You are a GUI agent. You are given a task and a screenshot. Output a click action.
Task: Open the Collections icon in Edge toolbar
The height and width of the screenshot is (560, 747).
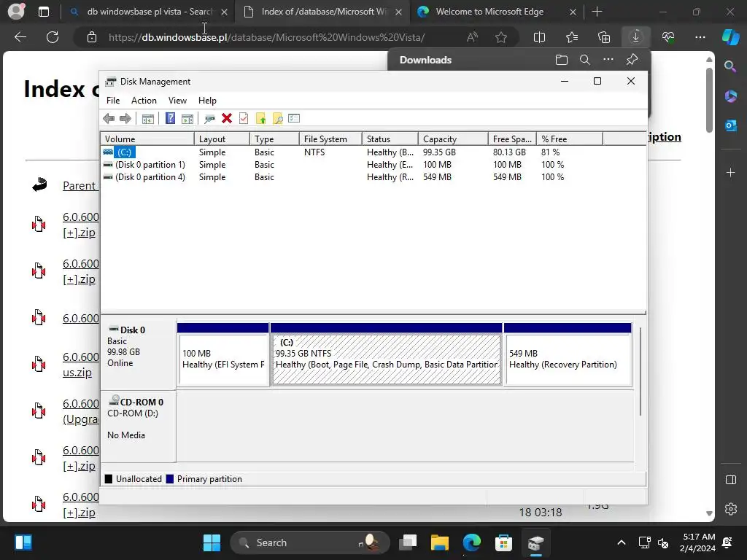604,37
